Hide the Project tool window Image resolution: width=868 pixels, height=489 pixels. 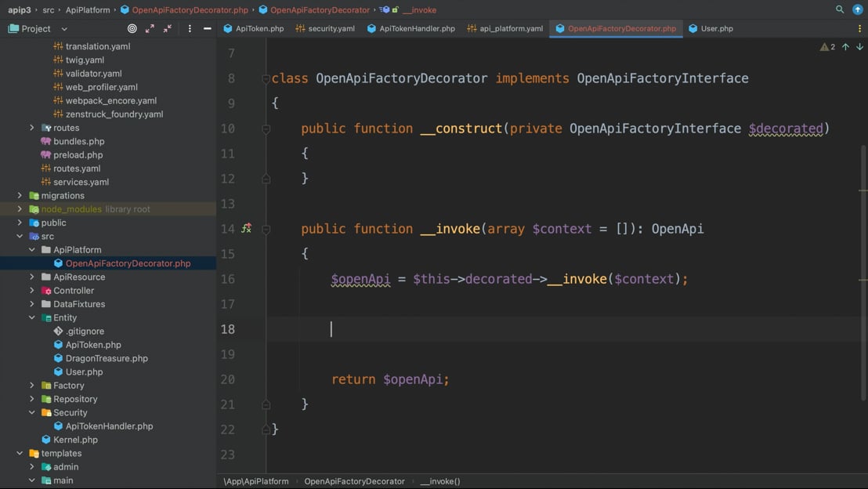pyautogui.click(x=207, y=28)
